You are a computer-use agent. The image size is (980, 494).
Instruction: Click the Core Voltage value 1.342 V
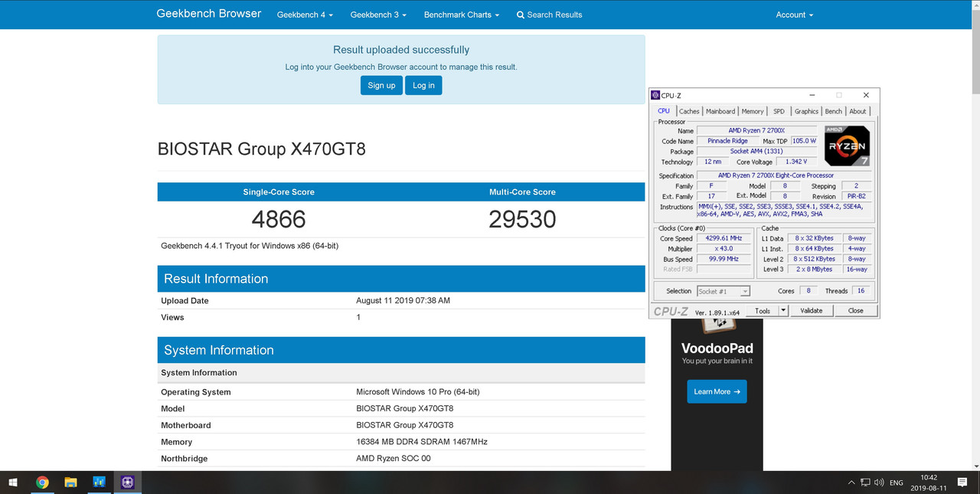click(797, 162)
